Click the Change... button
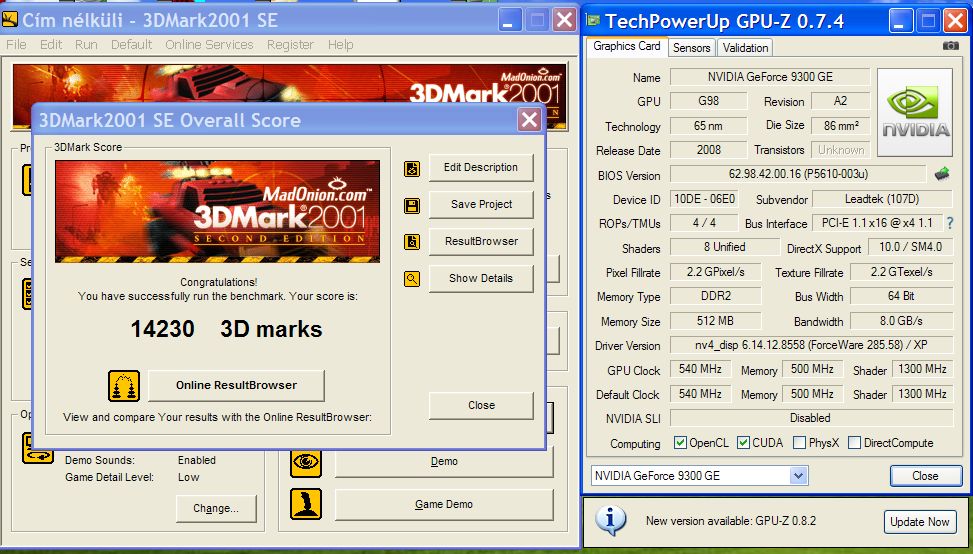The height and width of the screenshot is (554, 973). (216, 509)
